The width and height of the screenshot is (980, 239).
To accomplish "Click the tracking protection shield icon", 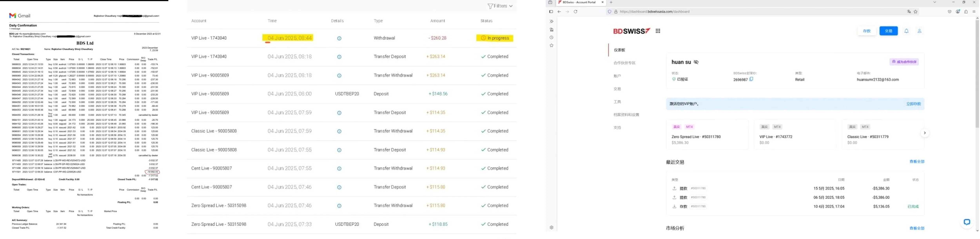I will [609, 12].
